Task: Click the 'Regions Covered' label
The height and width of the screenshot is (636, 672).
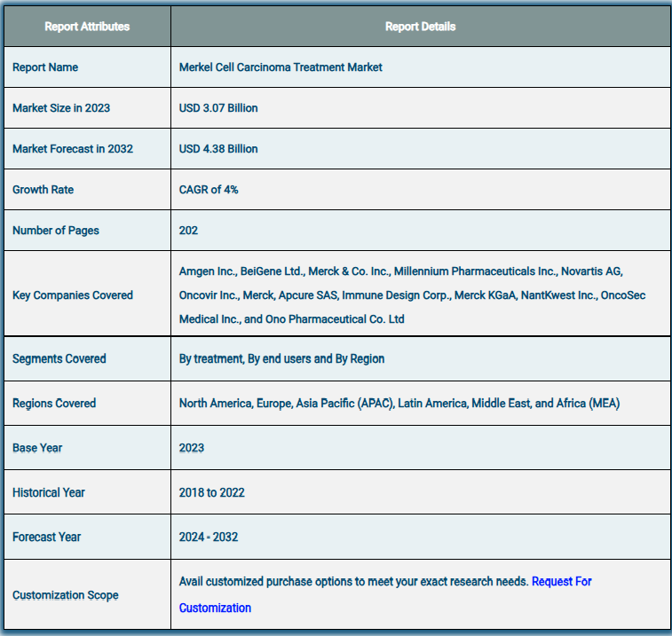Action: (x=54, y=403)
